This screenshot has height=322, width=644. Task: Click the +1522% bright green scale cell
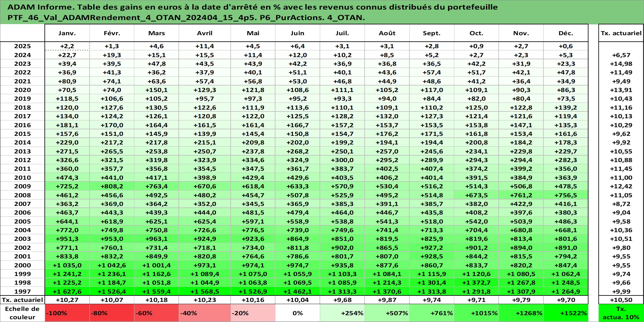tap(566, 313)
